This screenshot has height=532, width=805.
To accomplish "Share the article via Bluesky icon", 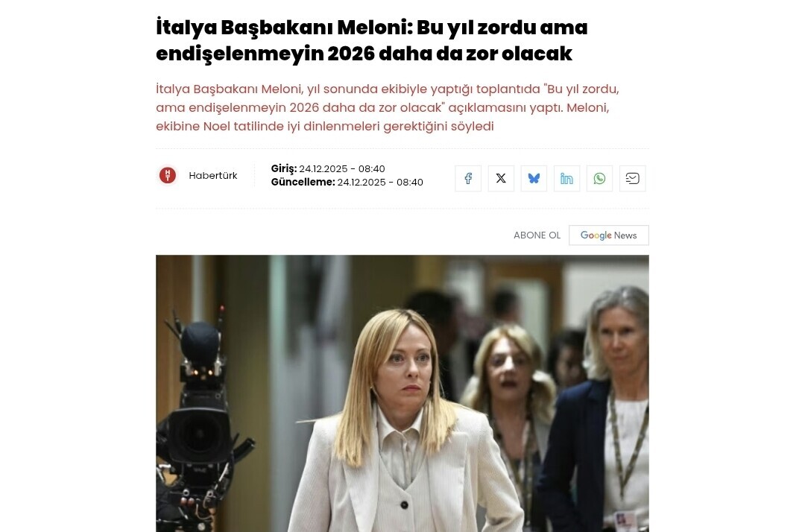I will click(534, 179).
